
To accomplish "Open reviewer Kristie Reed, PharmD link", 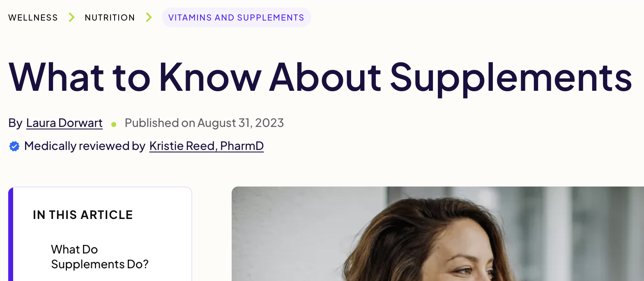I will (206, 146).
